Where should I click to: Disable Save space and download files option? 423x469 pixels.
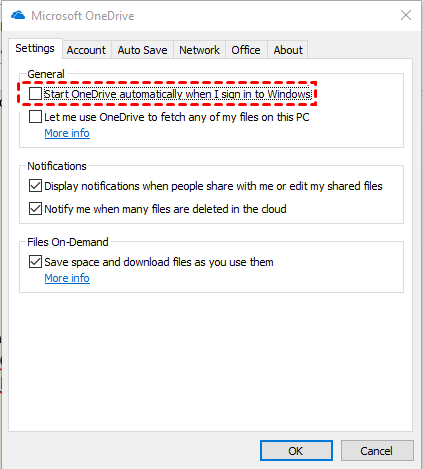[x=35, y=262]
